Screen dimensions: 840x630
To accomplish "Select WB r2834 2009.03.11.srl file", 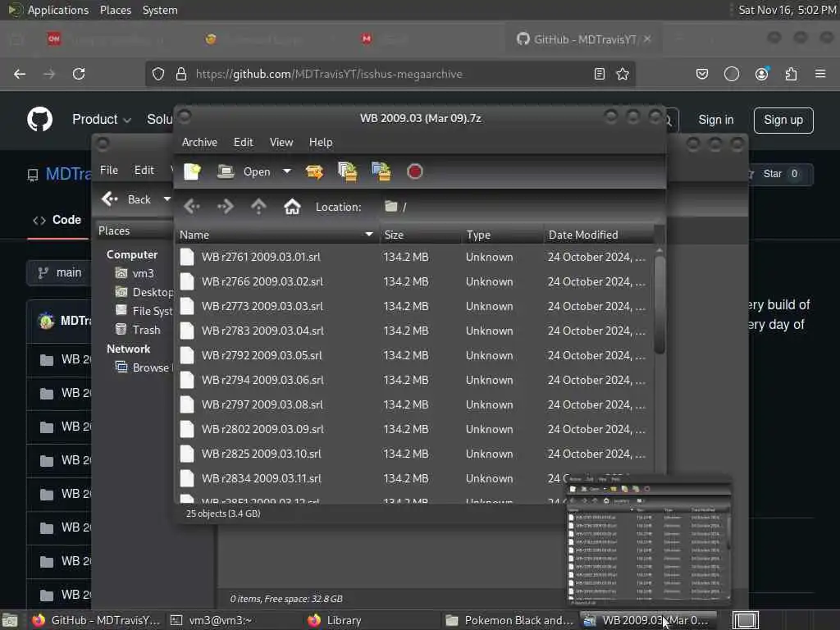I will coord(414,478).
